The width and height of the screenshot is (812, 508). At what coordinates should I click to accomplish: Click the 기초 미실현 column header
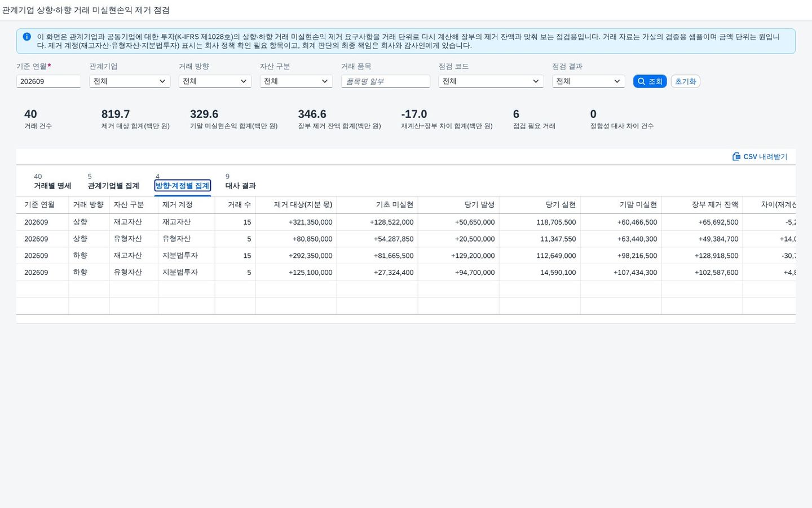[377, 204]
